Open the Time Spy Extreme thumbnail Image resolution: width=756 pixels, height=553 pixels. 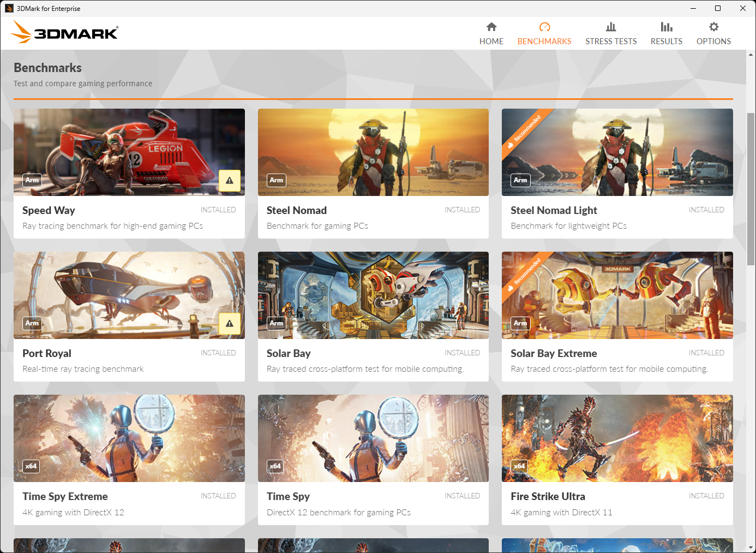pyautogui.click(x=129, y=438)
